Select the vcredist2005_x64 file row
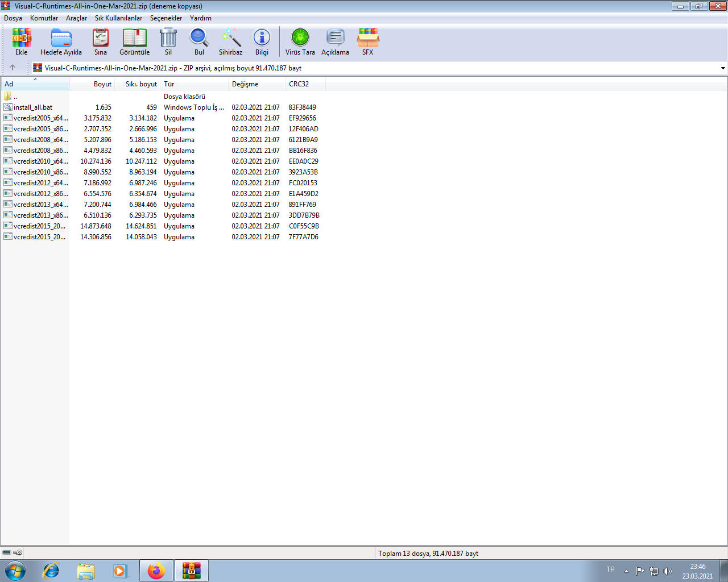 pyautogui.click(x=163, y=118)
